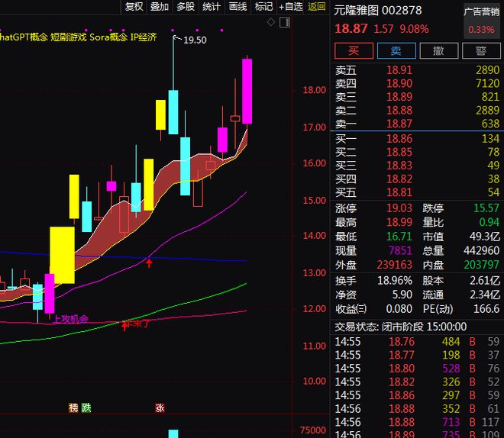
Task: Click the latest tall magenta candlestick
Action: click(247, 92)
